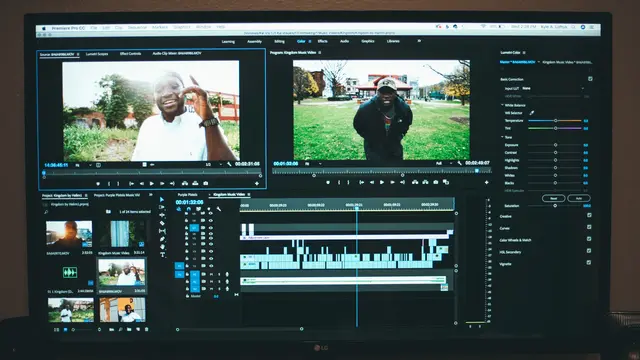Viewport: 640px width, 360px height.
Task: Click the WB Selector eyedropper
Action: [531, 113]
